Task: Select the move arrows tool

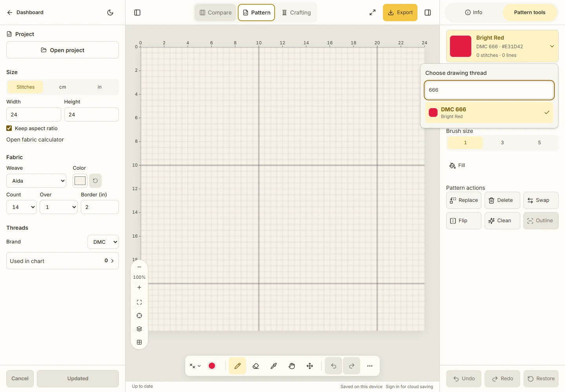Action: (x=310, y=366)
